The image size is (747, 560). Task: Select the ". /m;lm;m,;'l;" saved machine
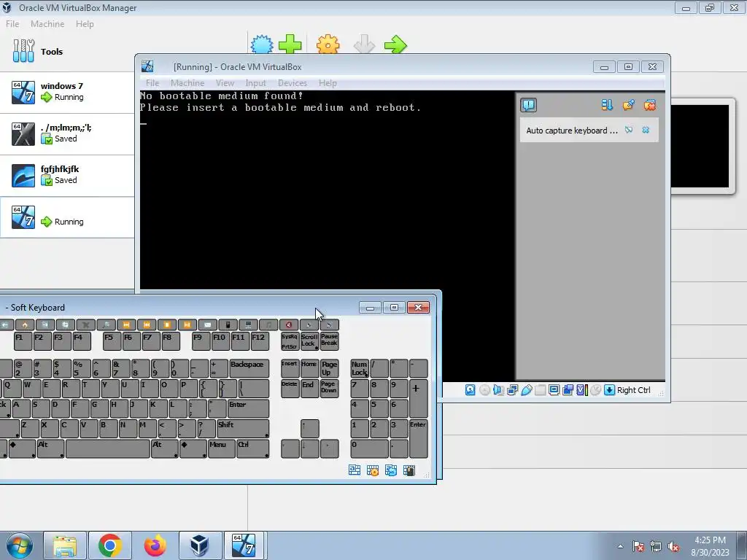coord(67,134)
